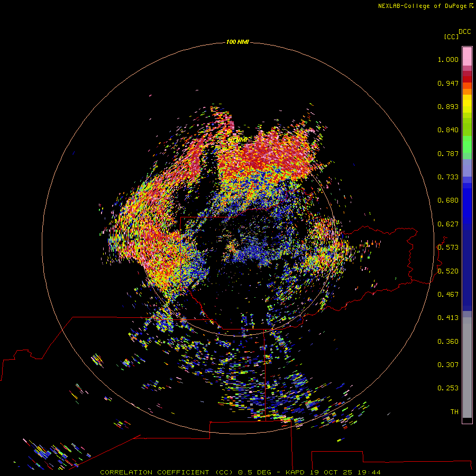The height and width of the screenshot is (476, 476).
Task: Select the 0.840 scale value
Action: click(448, 130)
